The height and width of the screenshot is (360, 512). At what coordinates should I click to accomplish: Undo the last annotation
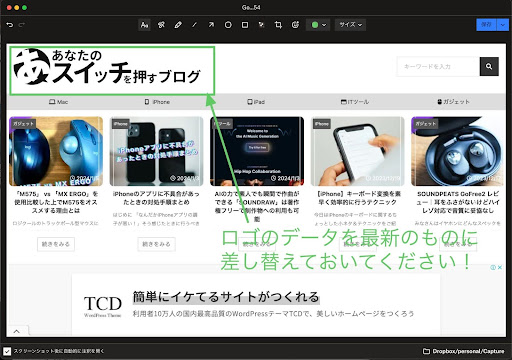click(x=10, y=25)
